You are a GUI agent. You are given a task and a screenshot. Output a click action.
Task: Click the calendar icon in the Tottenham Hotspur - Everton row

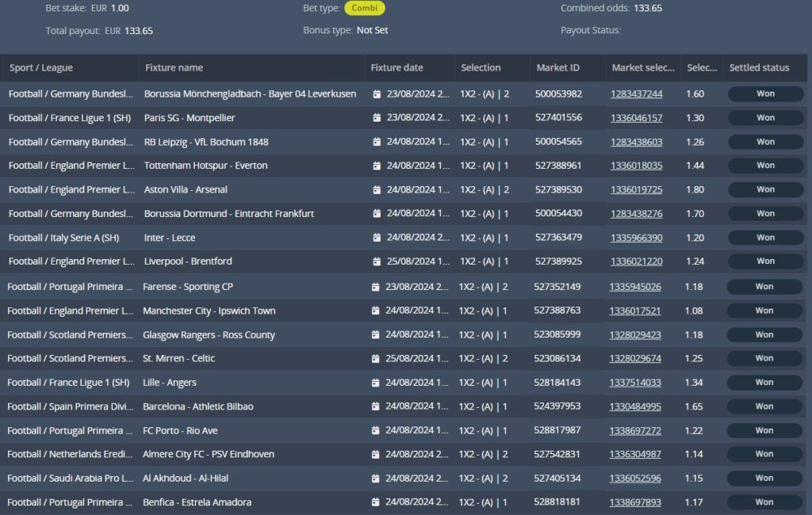[x=377, y=166]
